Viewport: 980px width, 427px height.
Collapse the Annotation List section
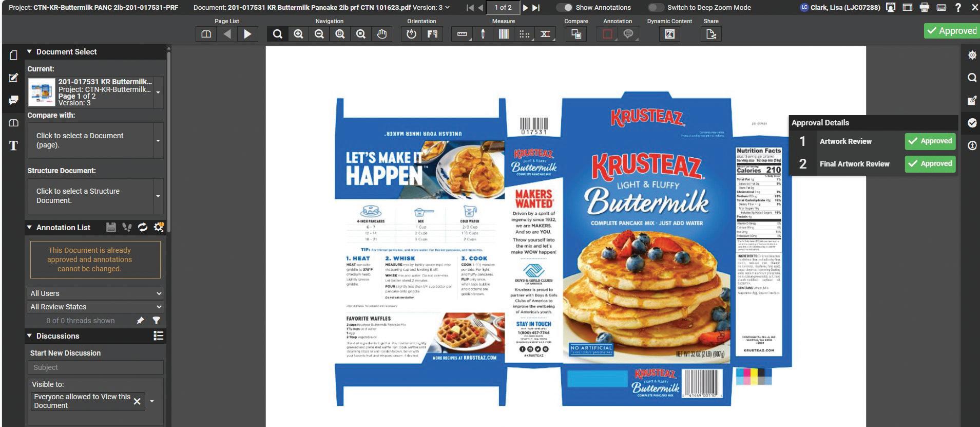tap(29, 227)
